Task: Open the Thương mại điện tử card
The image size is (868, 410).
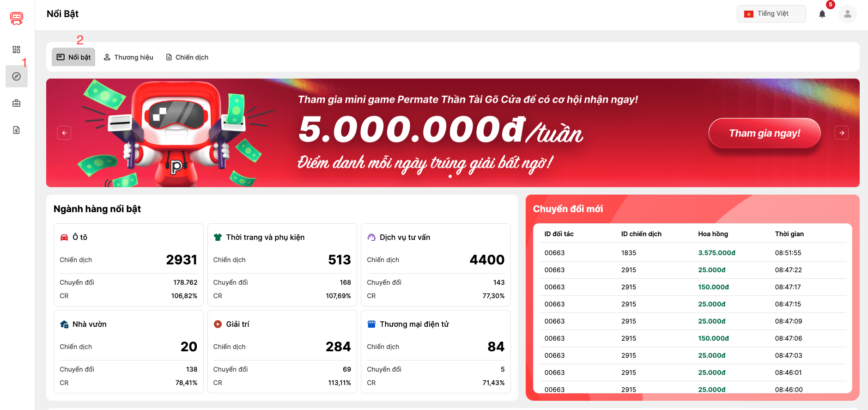Action: pos(436,352)
